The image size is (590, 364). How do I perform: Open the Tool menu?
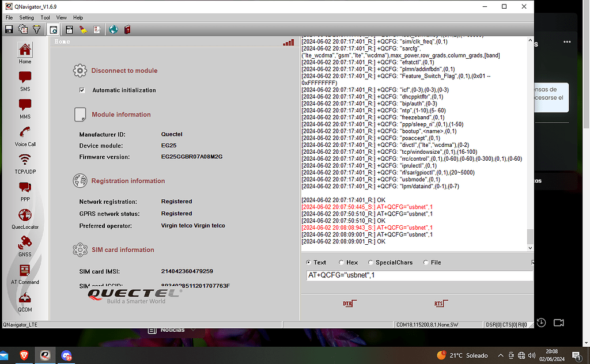pyautogui.click(x=45, y=17)
